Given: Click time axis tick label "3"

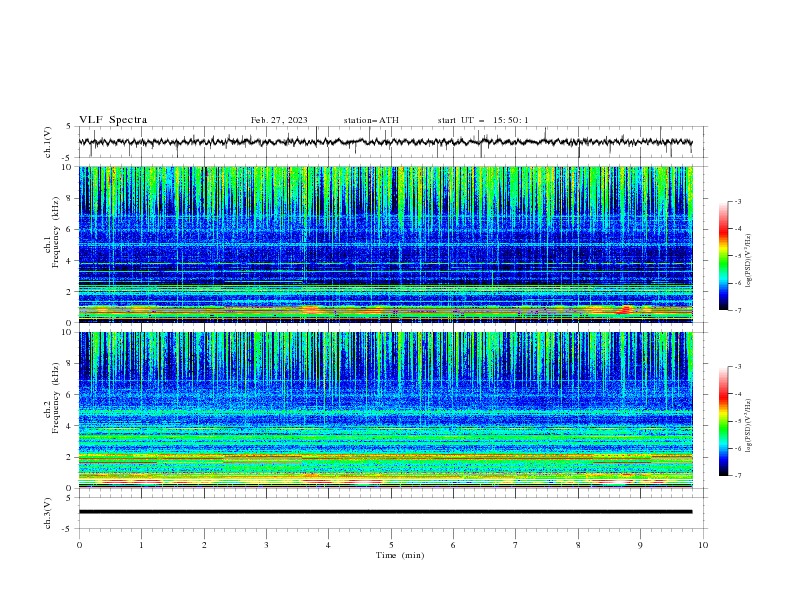Looking at the screenshot, I should 266,545.
